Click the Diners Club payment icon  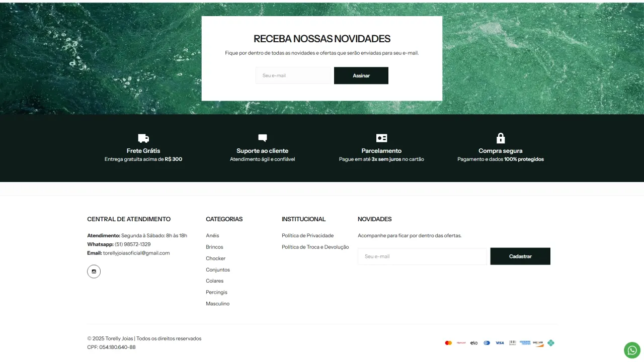487,343
